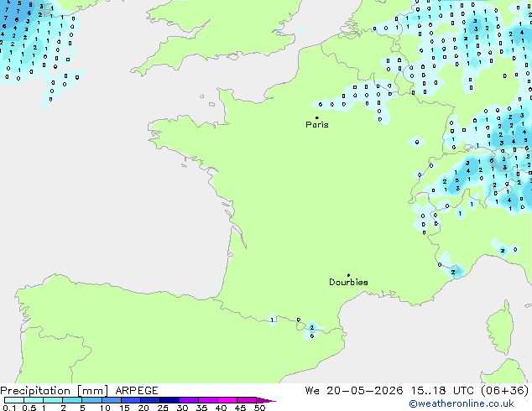Select the Dourbies dot marker

click(x=348, y=275)
